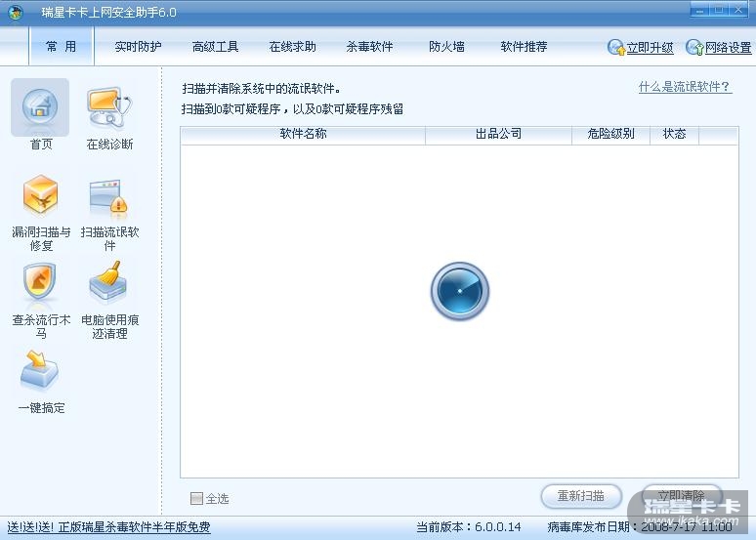This screenshot has width=756, height=540.
Task: Switch to the 实时防护 tab
Action: click(138, 47)
